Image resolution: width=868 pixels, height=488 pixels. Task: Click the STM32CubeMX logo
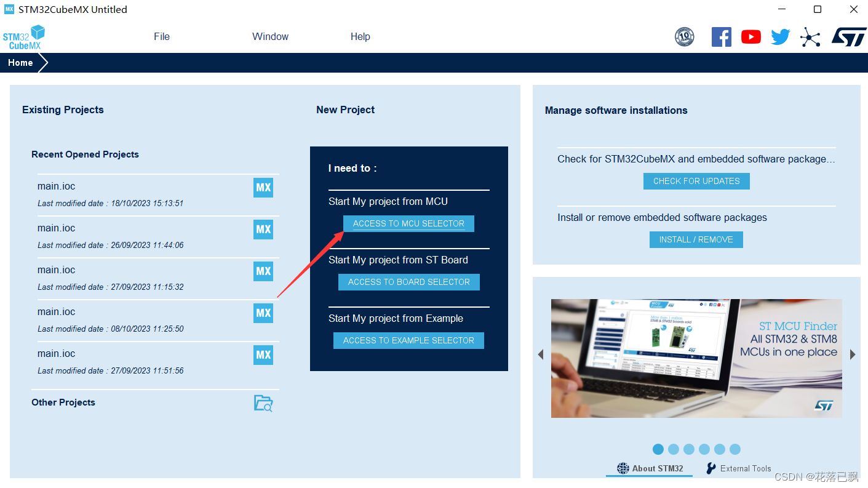coord(24,37)
